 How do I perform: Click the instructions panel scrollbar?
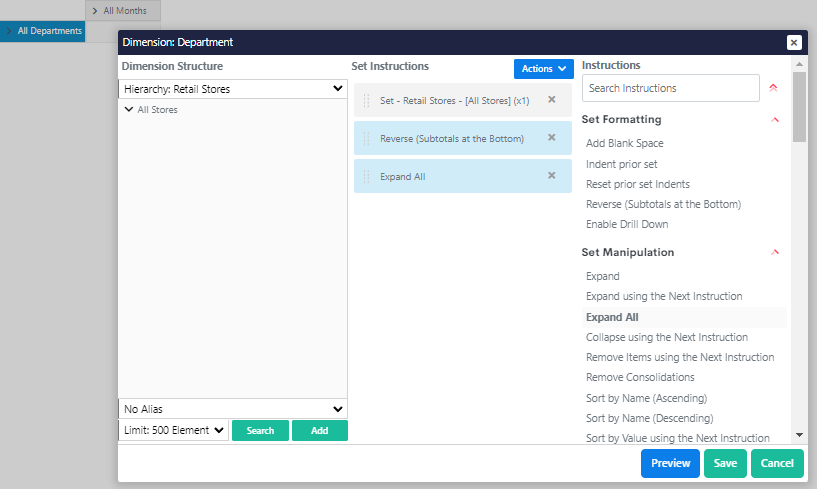click(798, 108)
